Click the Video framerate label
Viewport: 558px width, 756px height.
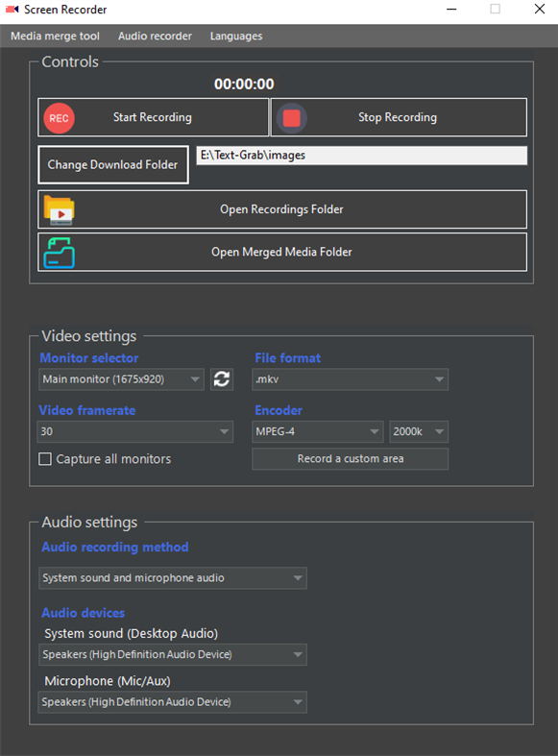click(87, 410)
